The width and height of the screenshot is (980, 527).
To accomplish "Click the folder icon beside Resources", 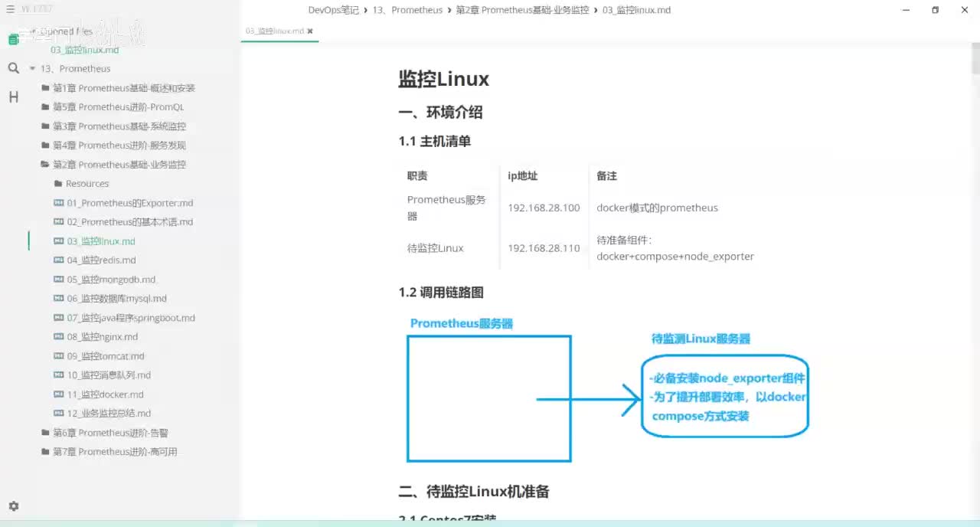I will [58, 184].
